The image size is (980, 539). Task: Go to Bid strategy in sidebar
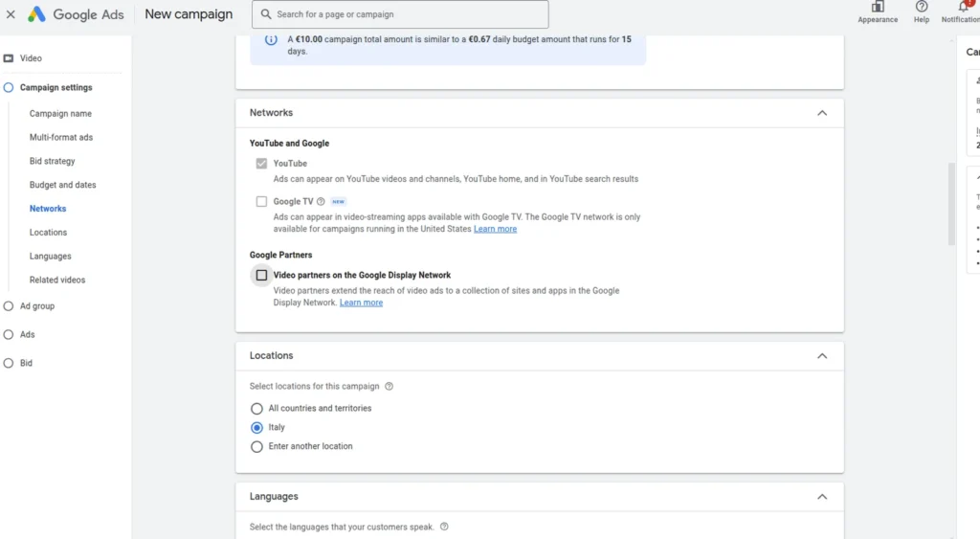52,161
